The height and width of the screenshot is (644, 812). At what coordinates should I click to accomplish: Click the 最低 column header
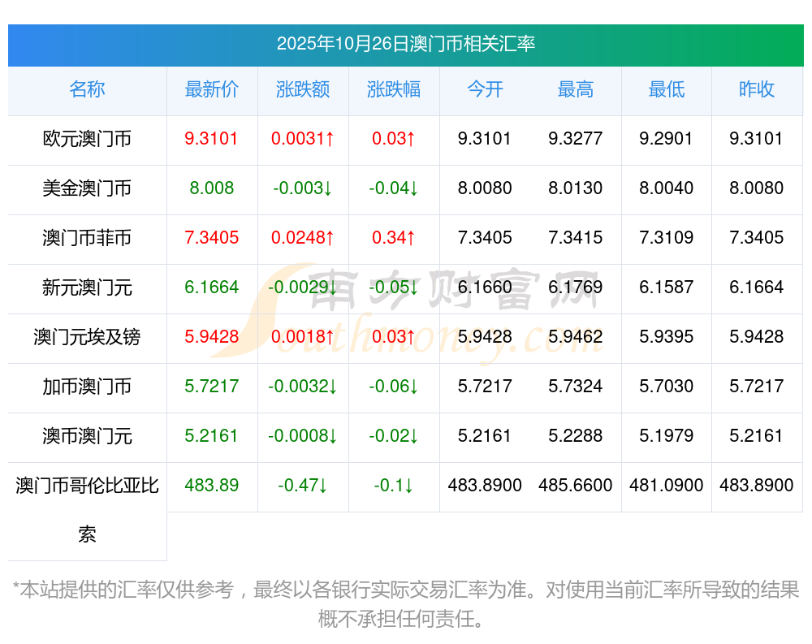pos(667,89)
